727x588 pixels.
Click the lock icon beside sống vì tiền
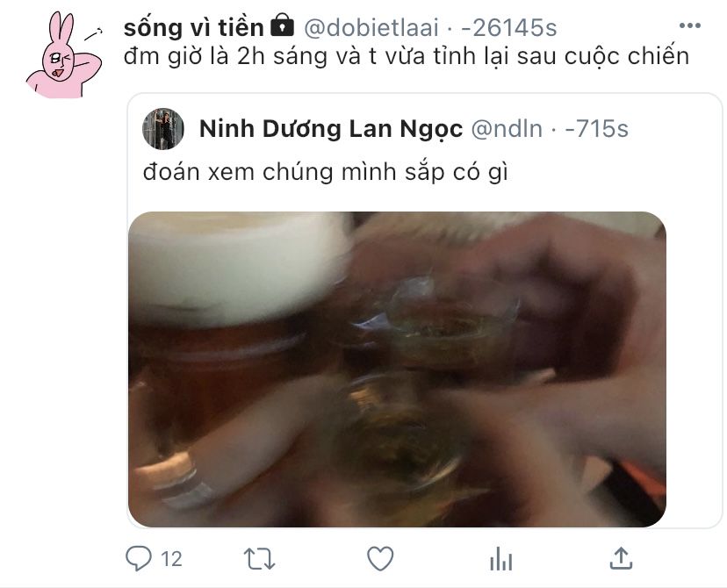pos(282,25)
